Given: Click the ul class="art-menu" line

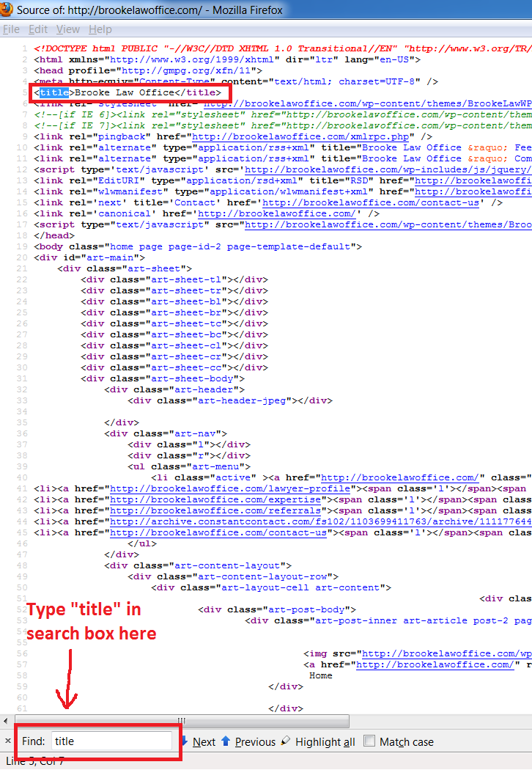Looking at the screenshot, I should 190,466.
